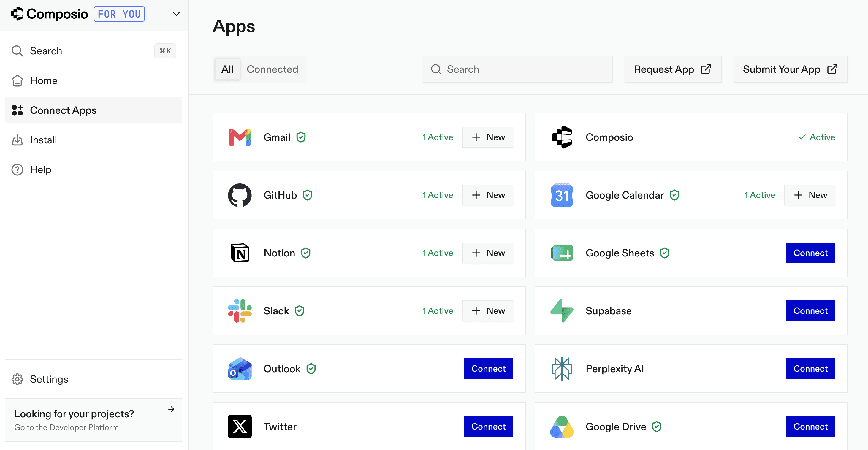The height and width of the screenshot is (450, 868).
Task: Click '1 Active' on the Gmail card
Action: tap(438, 137)
